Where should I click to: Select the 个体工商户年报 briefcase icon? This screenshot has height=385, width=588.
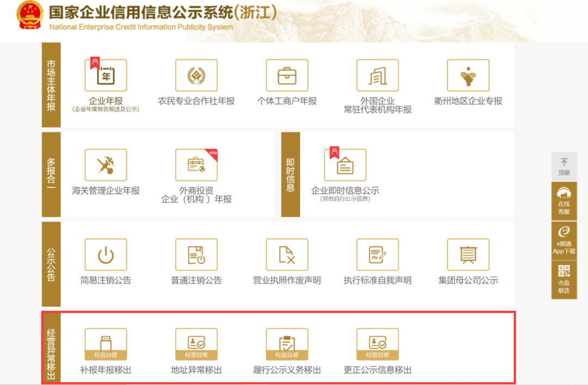(287, 76)
